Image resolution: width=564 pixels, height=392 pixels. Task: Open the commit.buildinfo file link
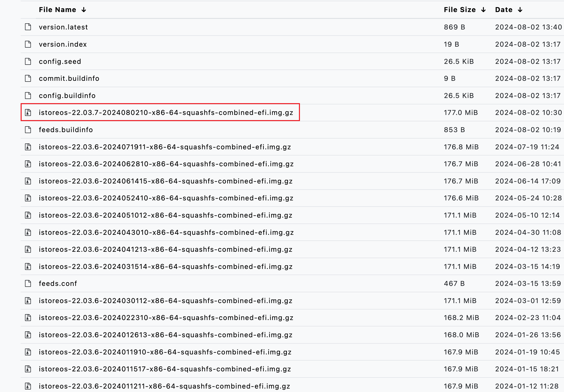(69, 78)
